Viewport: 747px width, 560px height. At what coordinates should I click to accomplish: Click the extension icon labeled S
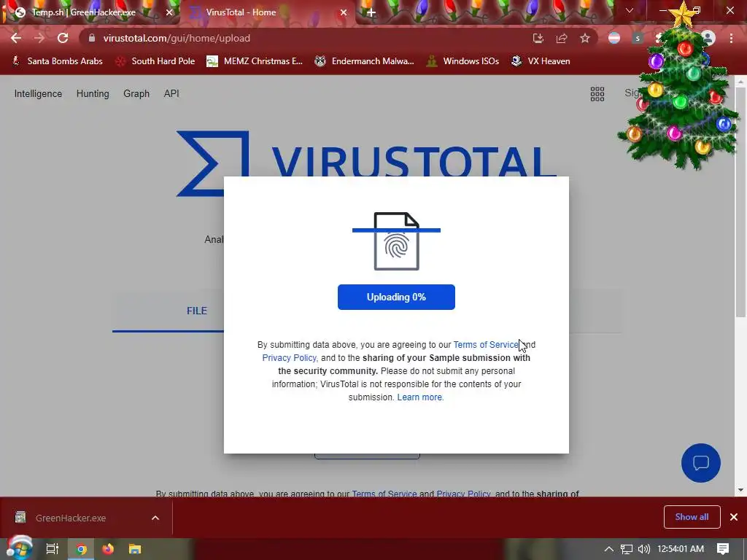click(638, 38)
